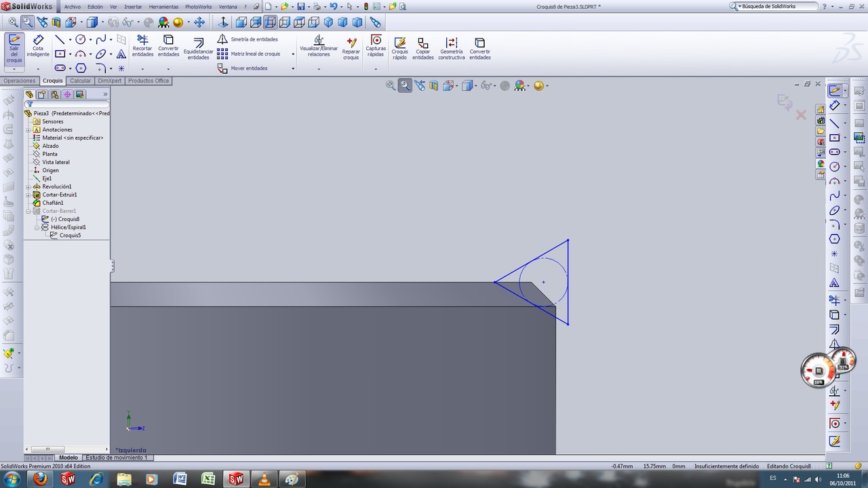This screenshot has width=868, height=488.
Task: Expand the Anotaciones tree node
Action: [28, 129]
